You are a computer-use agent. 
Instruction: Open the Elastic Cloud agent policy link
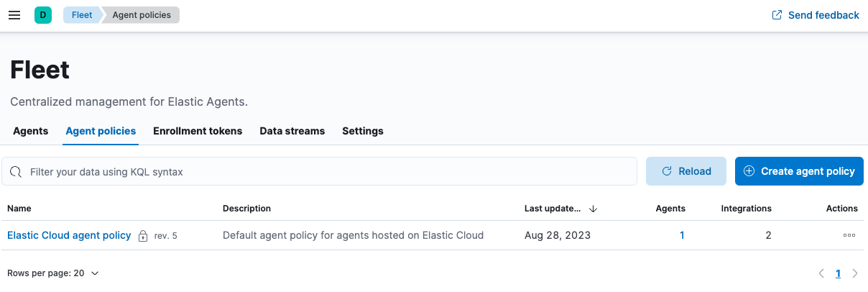(x=69, y=235)
